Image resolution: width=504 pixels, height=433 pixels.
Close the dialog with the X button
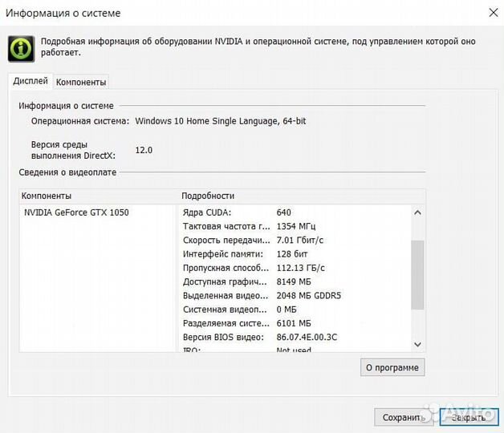coord(494,13)
